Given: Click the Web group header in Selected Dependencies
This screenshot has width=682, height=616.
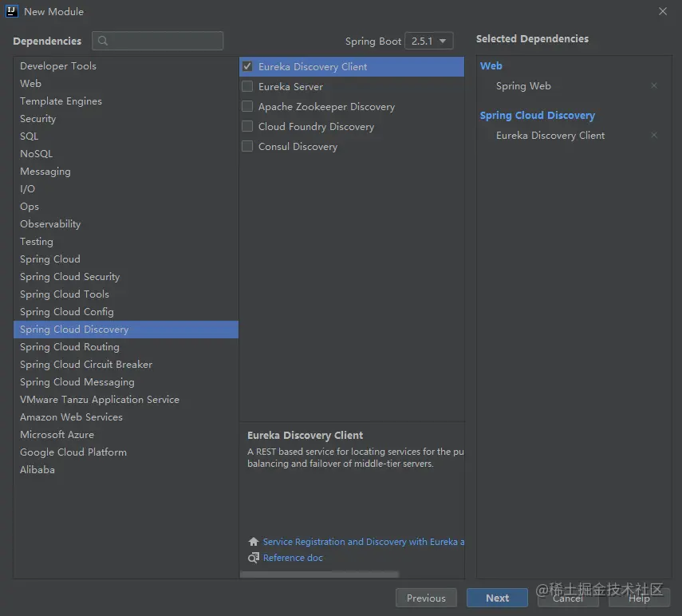Looking at the screenshot, I should [491, 65].
